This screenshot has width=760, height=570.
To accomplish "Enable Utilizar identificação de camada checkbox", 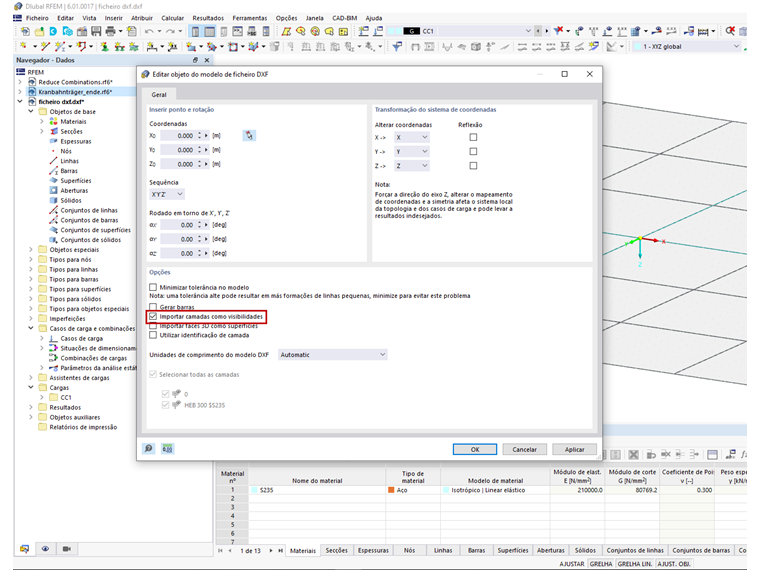I will [153, 335].
